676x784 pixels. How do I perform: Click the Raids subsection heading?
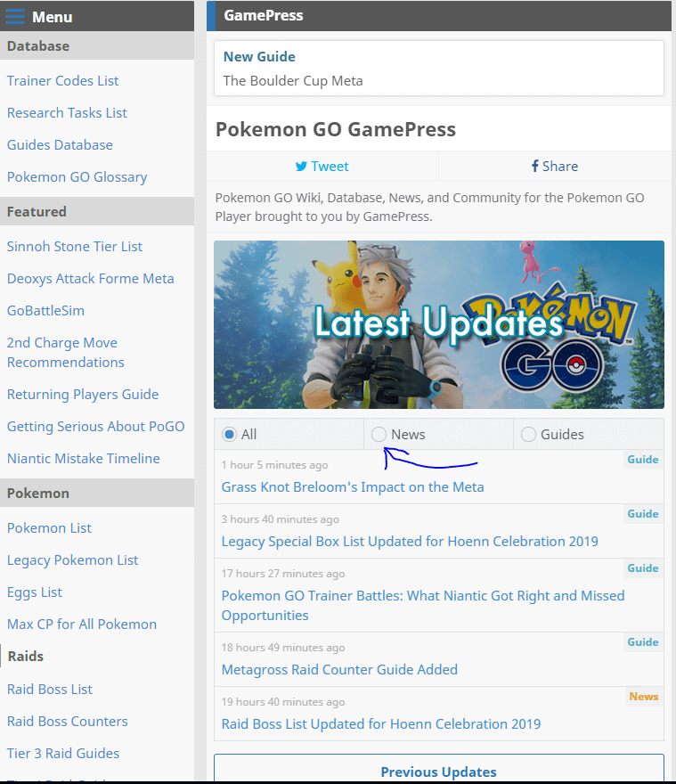(26, 656)
